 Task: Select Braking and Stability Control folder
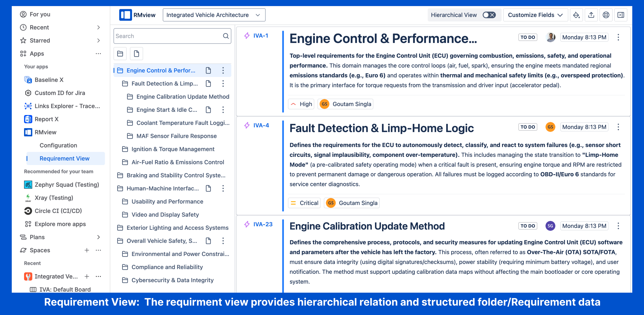coord(176,175)
